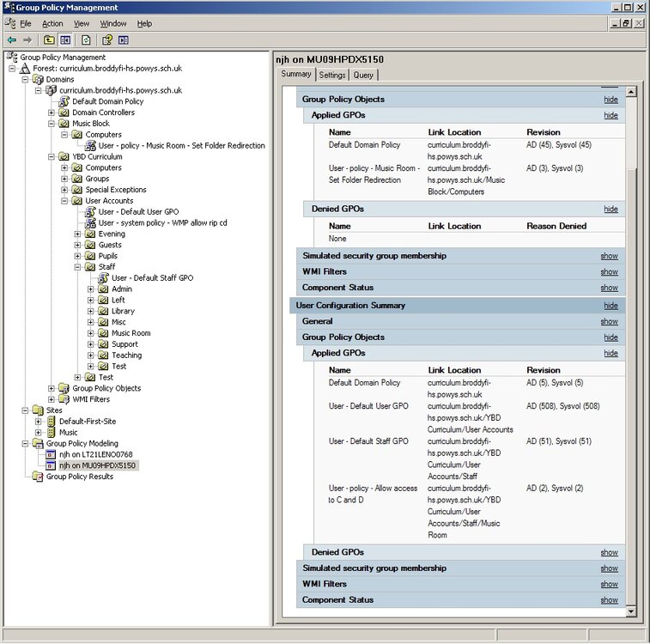Click the Music Block OU icon
Screen dimensions: 650x644
[x=64, y=124]
